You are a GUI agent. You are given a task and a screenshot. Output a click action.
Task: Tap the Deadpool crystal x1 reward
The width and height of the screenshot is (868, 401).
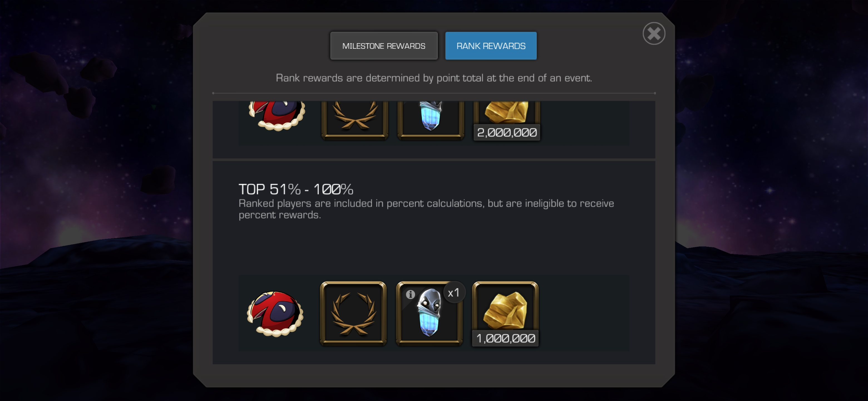point(429,314)
